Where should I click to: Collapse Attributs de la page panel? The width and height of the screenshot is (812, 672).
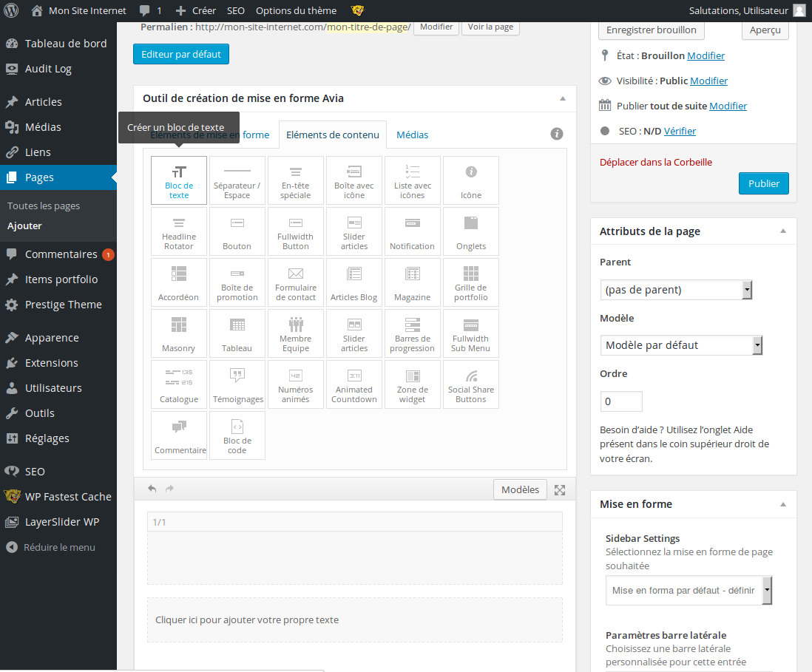[783, 231]
